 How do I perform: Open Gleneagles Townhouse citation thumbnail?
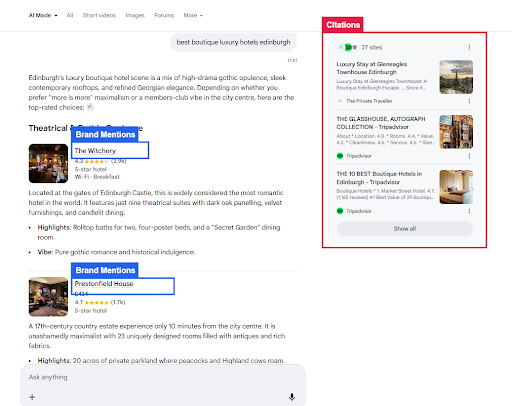(x=456, y=77)
